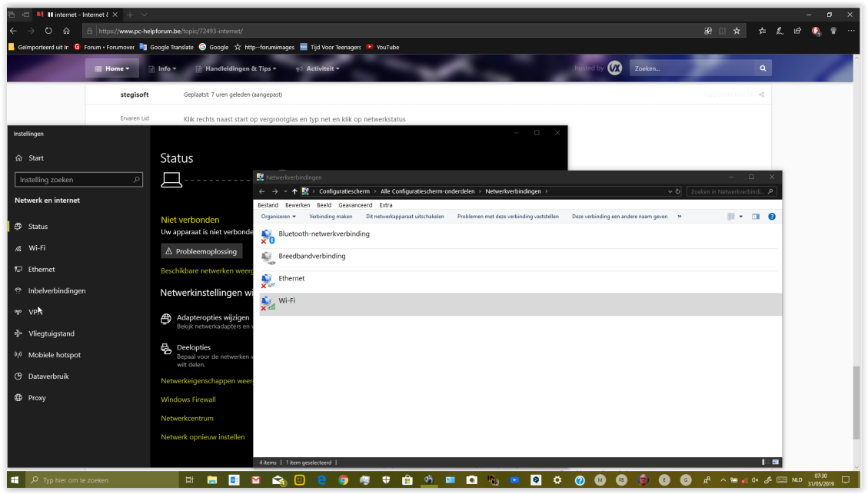
Task: Click the Probleemoplossing button
Action: pyautogui.click(x=201, y=251)
